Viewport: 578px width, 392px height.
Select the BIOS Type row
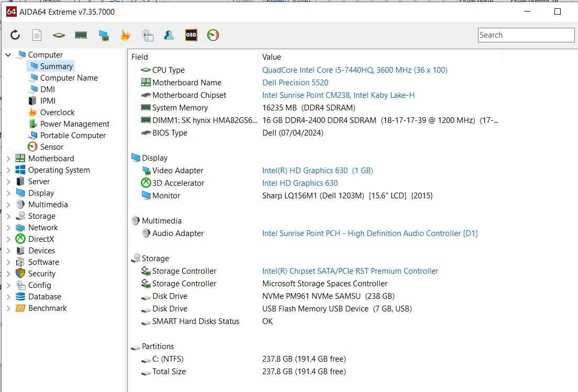(316, 132)
